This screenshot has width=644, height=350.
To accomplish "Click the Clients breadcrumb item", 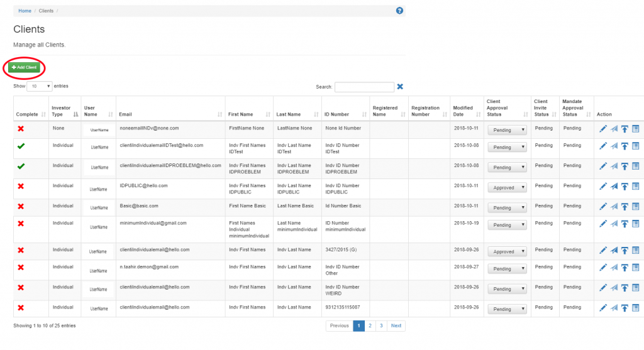I will coord(46,11).
